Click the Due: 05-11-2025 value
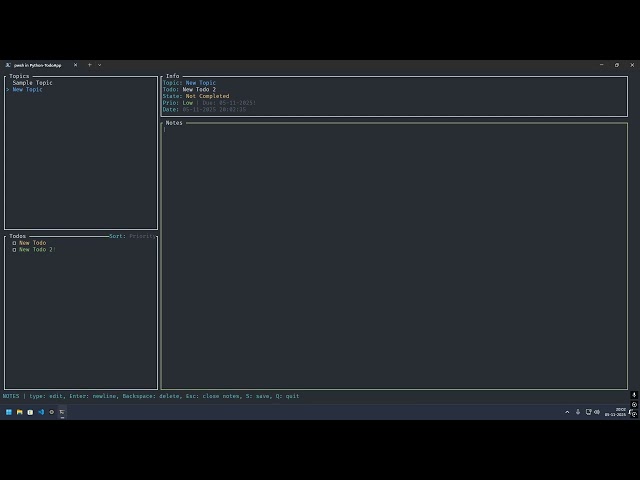This screenshot has width=640, height=480. pos(229,103)
